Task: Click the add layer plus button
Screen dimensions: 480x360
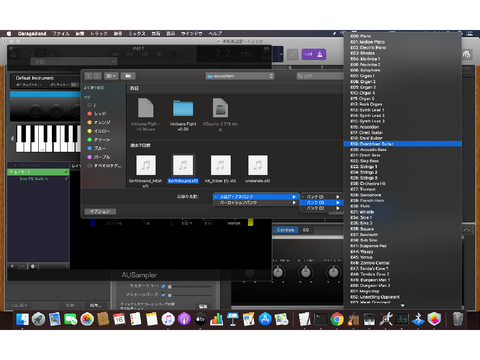Action: click(13, 266)
